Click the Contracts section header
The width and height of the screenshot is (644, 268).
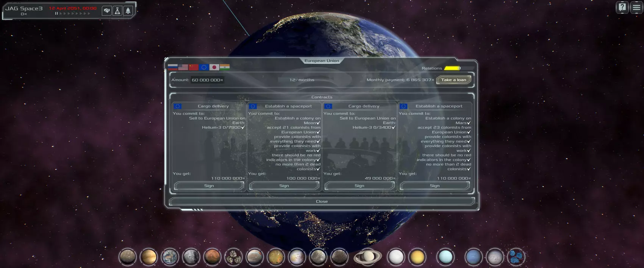322,97
